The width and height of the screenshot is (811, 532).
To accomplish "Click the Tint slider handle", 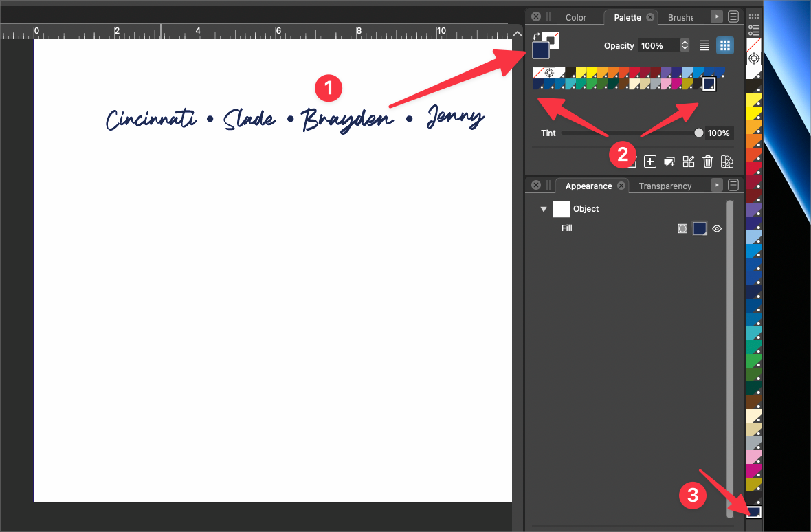I will pyautogui.click(x=699, y=133).
